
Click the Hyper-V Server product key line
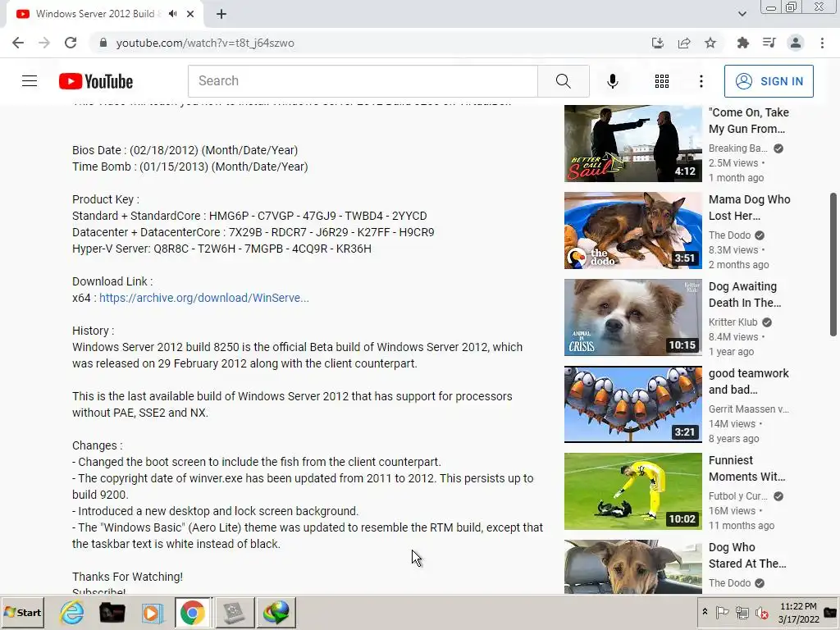coord(221,249)
